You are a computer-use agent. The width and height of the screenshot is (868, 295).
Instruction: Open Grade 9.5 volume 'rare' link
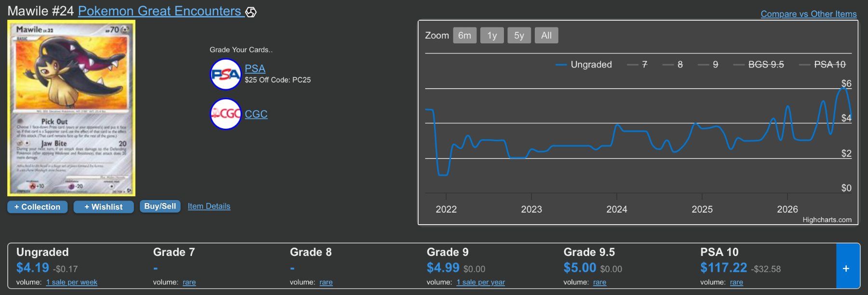coord(600,282)
